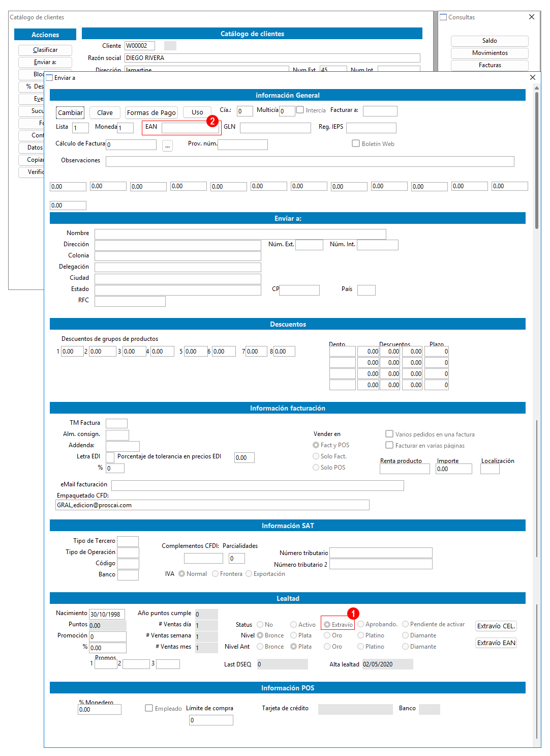Open the Cálculo de Factura lookup (...)
550x756 pixels.
pos(167,146)
